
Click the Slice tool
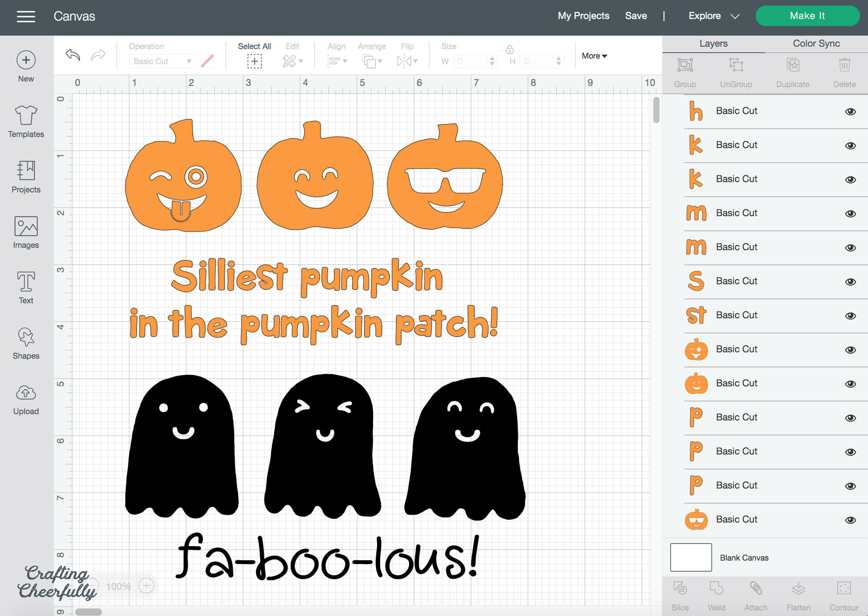(x=680, y=596)
